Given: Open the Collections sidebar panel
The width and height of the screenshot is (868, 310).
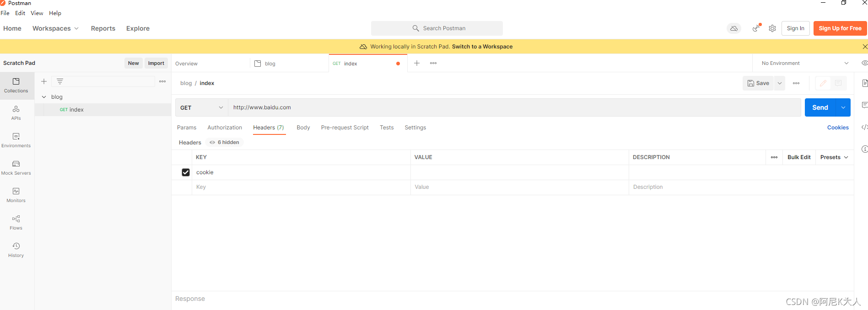Looking at the screenshot, I should click(x=16, y=86).
